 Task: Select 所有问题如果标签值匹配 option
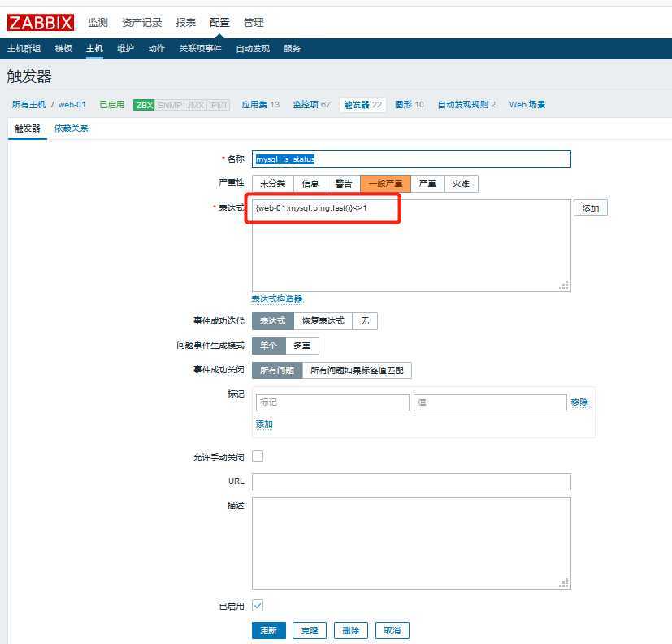click(x=357, y=371)
